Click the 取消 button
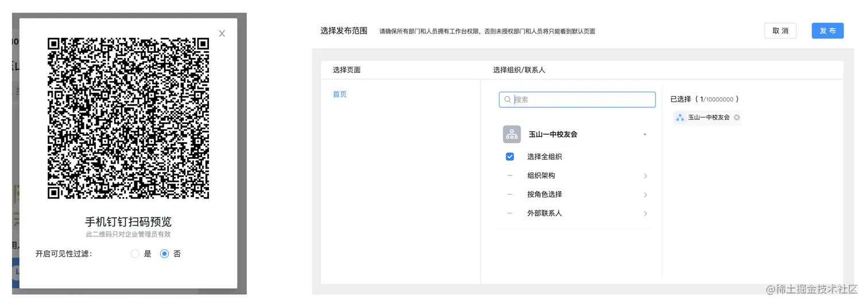Viewport: 868px width, 305px height. (x=780, y=31)
